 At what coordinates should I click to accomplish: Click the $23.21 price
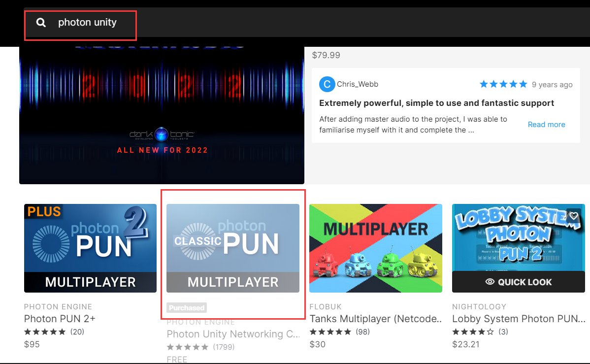466,344
